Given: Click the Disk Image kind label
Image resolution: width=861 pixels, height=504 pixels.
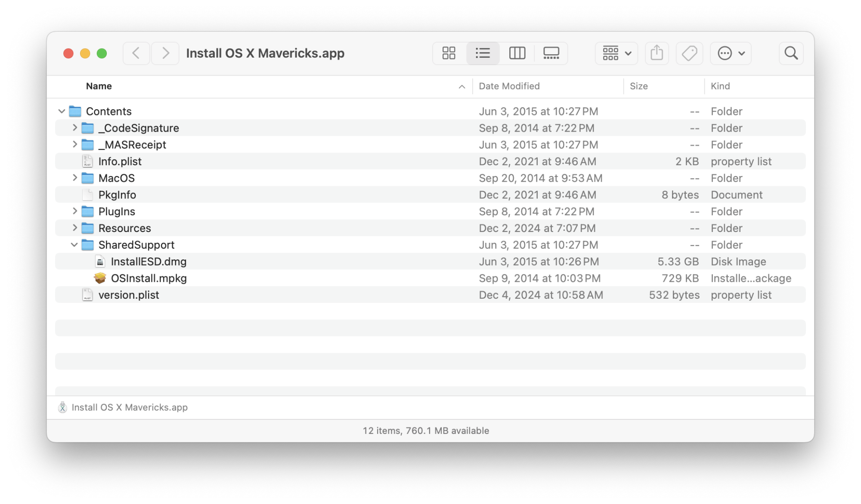Looking at the screenshot, I should click(x=738, y=261).
